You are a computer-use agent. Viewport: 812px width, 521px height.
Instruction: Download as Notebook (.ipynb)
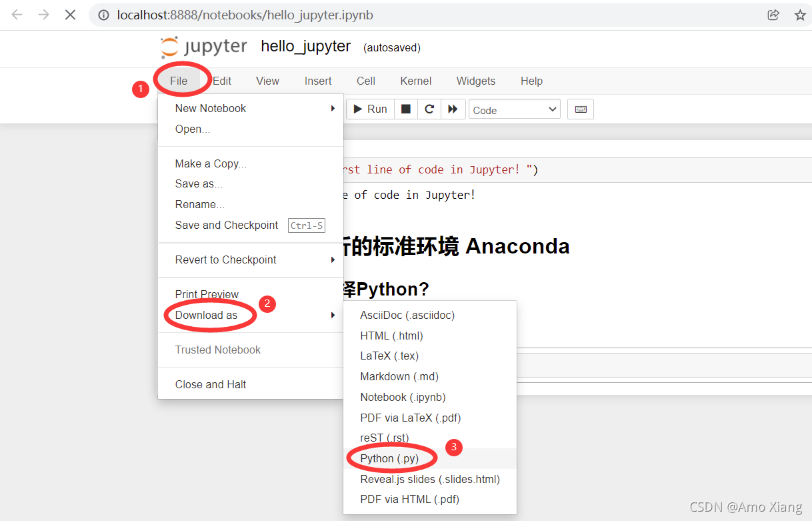tap(430, 397)
